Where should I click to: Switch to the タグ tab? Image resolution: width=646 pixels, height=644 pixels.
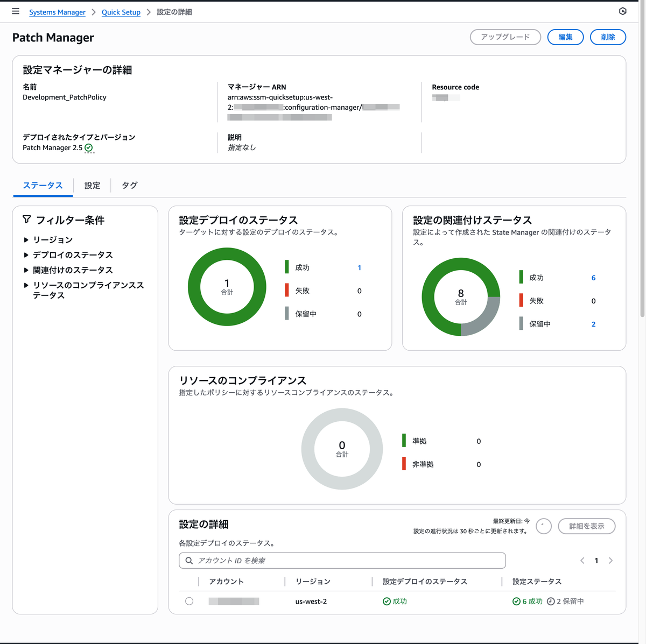(x=129, y=186)
